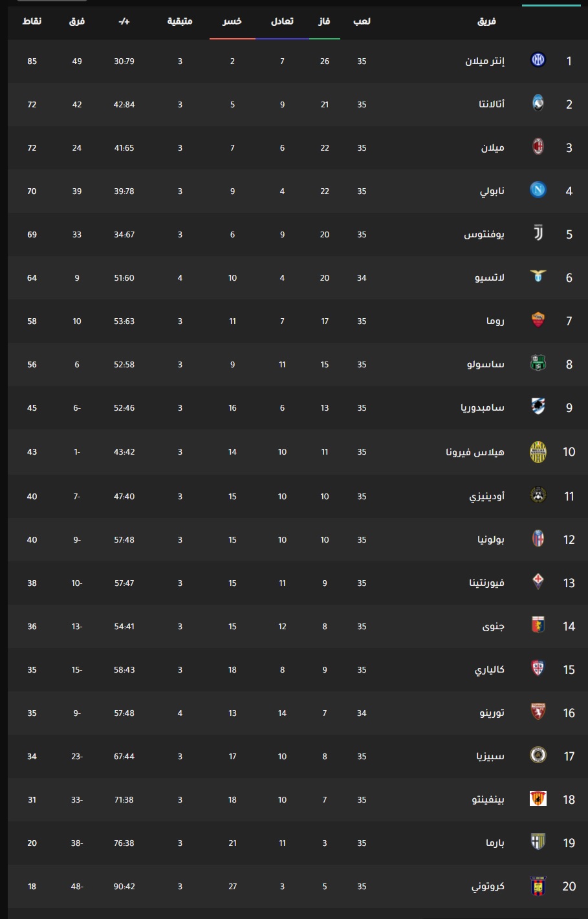588x919 pixels.
Task: Sort by the فاز wins column header
Action: tap(325, 21)
